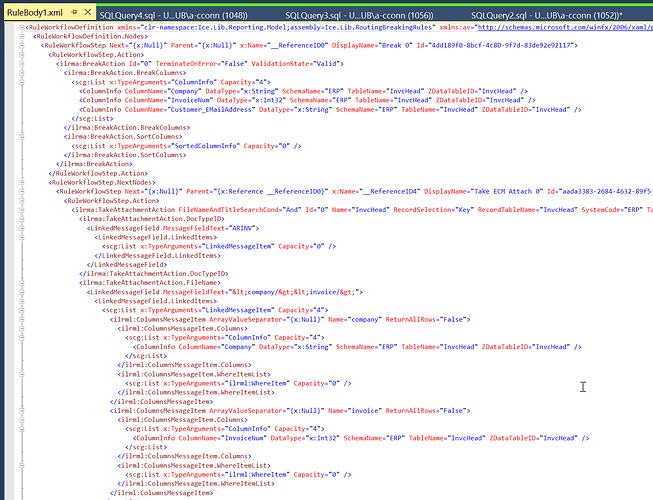
Task: Collapse the root RuleWorkflowDefinition xmlns element
Action: point(22,27)
